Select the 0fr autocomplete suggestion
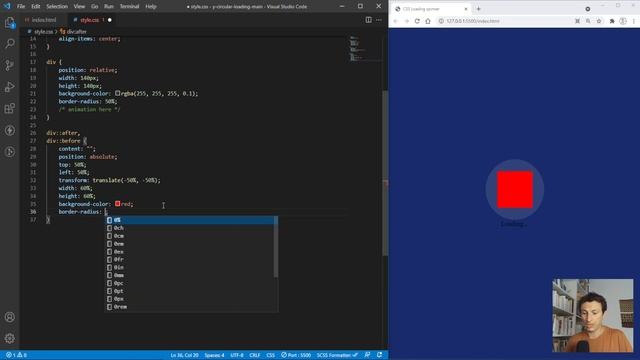This screenshot has height=360, width=640. [190, 259]
